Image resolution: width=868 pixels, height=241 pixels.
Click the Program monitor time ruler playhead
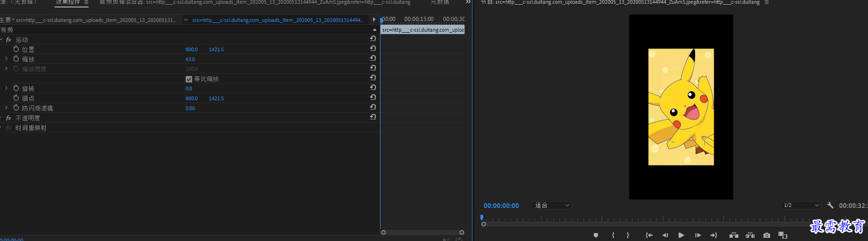tap(482, 218)
